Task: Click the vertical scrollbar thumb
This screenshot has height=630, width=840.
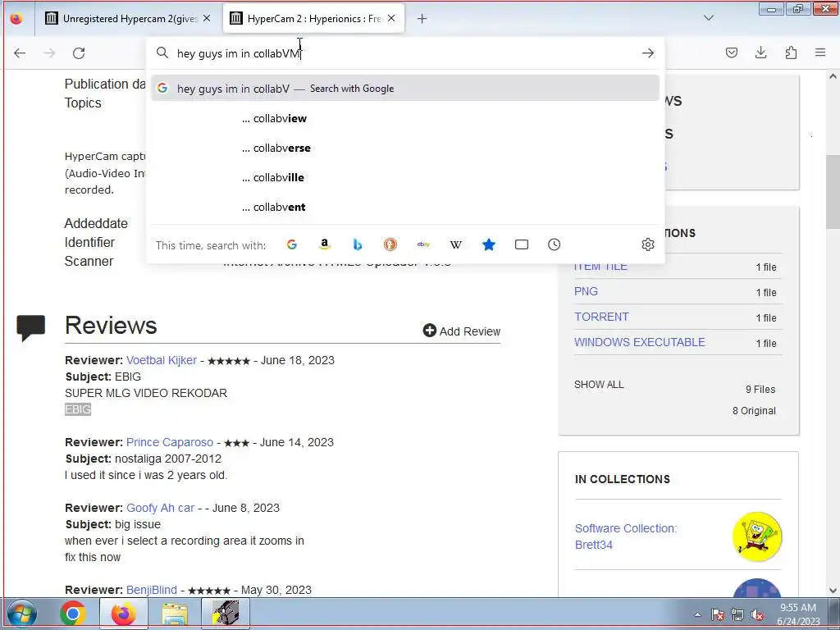Action: click(833, 194)
